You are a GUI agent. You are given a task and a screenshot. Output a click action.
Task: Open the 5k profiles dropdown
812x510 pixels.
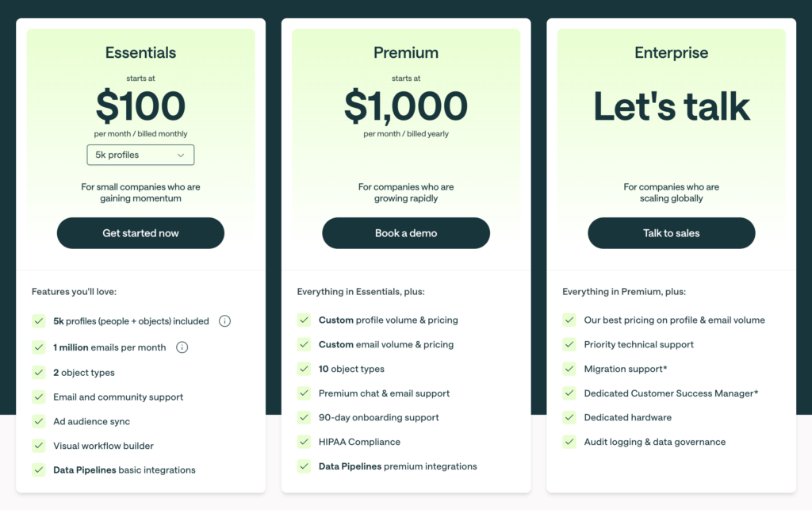point(140,155)
